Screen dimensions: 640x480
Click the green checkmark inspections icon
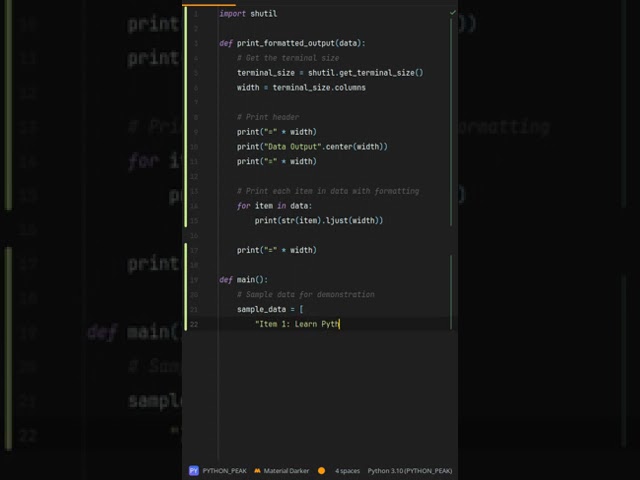452,13
